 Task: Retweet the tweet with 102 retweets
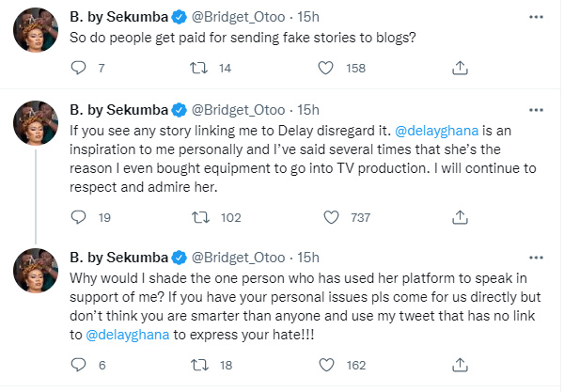pyautogui.click(x=200, y=217)
